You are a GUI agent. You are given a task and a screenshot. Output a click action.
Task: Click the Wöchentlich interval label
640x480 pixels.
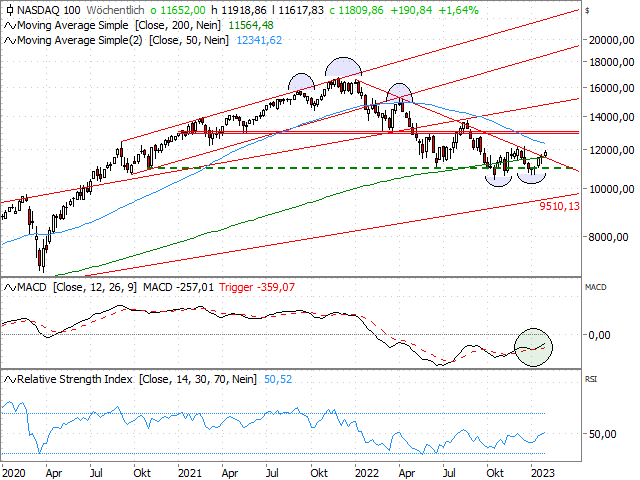tap(116, 10)
